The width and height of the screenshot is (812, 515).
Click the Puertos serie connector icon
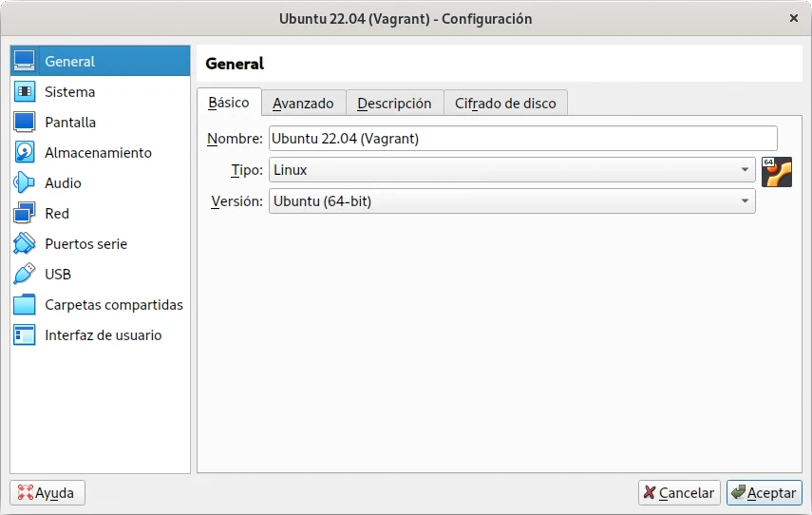point(25,244)
